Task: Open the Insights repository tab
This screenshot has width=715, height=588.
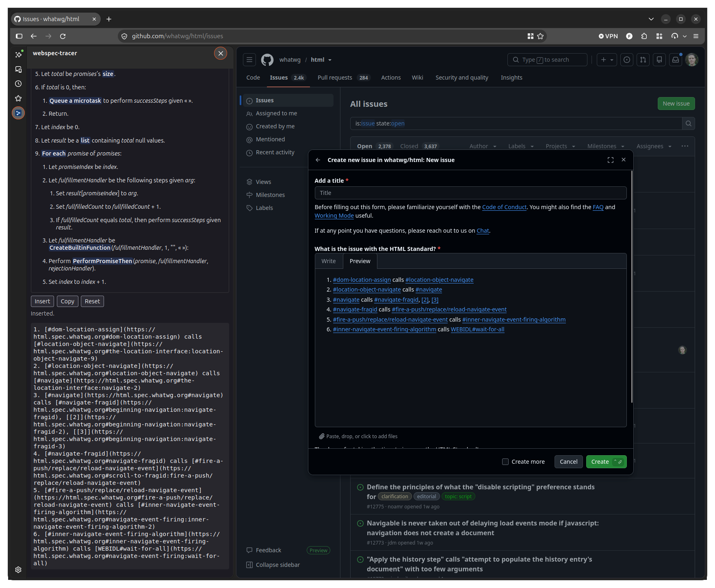Action: [x=511, y=78]
